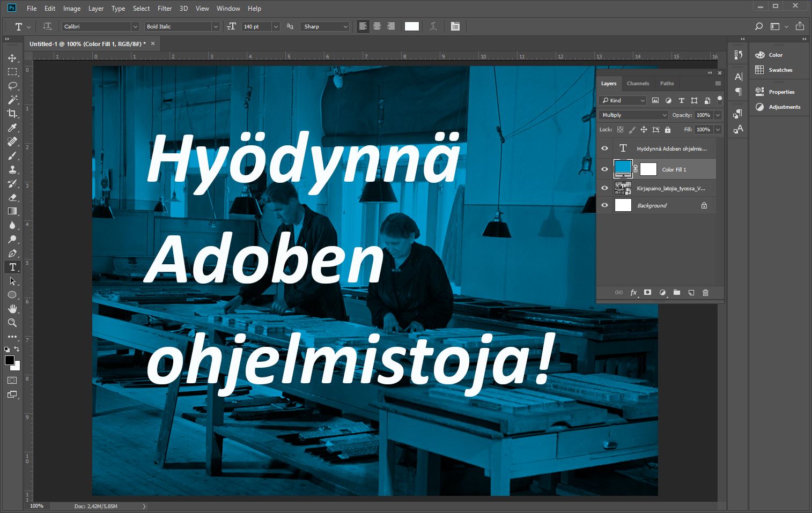
Task: Open the font family dropdown showing Calibri
Action: coord(101,26)
